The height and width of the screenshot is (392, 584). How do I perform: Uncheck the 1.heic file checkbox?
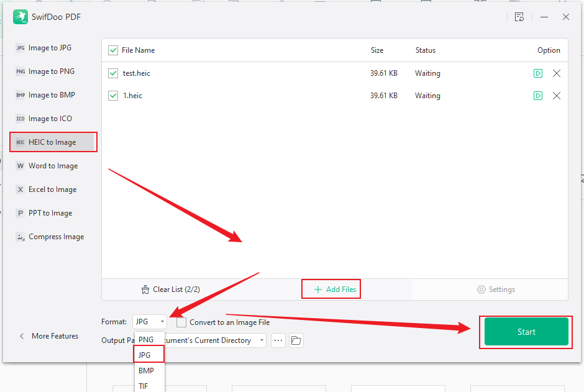[x=113, y=95]
